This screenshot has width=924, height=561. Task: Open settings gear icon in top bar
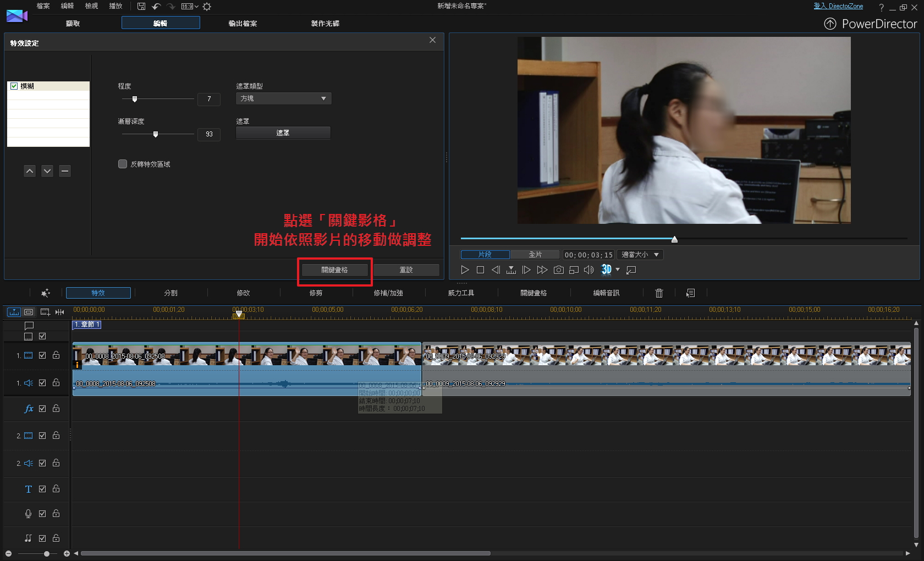pyautogui.click(x=207, y=7)
